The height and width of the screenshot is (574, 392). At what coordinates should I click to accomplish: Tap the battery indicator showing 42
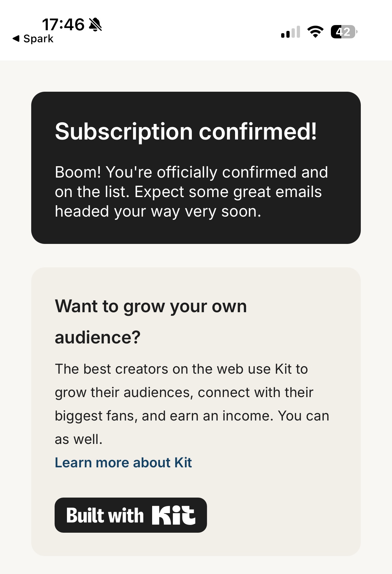tap(344, 32)
